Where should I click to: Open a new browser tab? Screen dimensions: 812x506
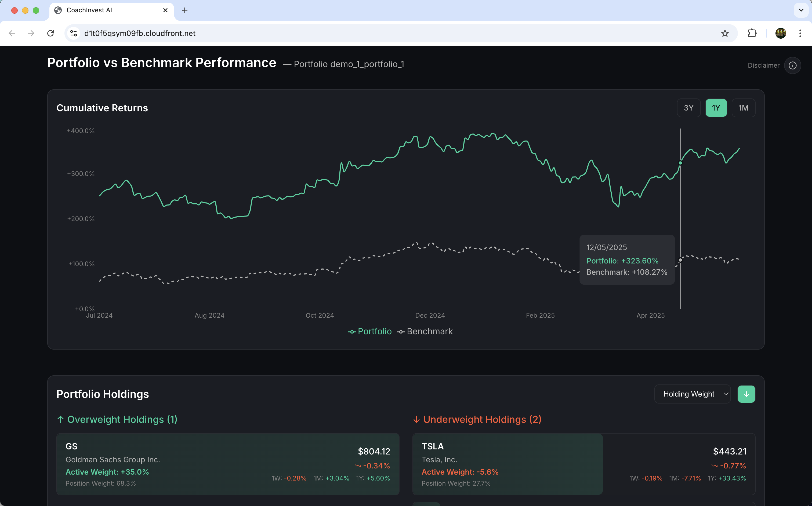tap(184, 10)
